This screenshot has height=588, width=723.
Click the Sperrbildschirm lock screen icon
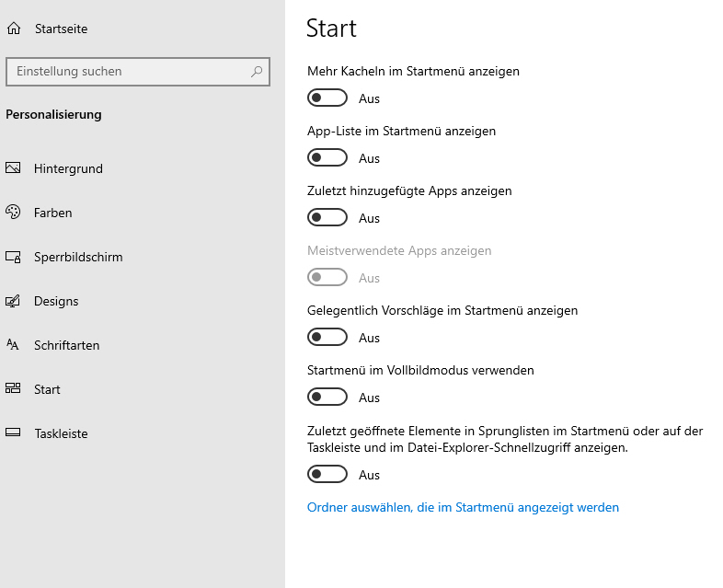13,257
